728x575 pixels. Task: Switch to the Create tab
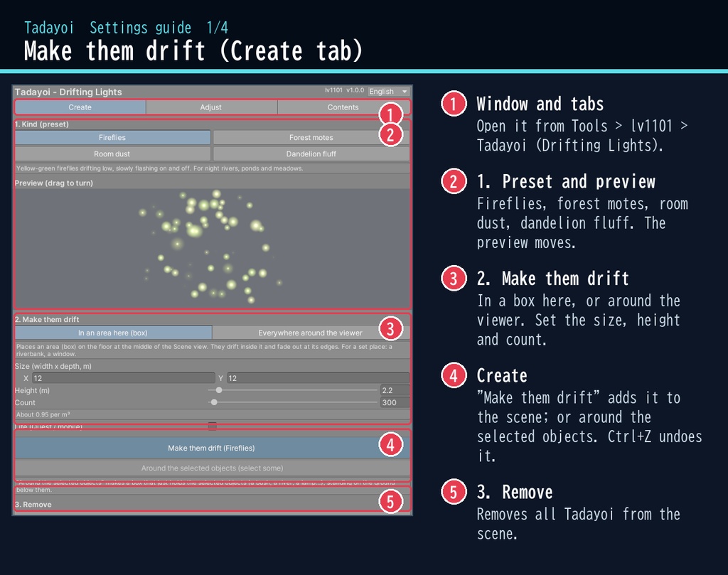(80, 107)
